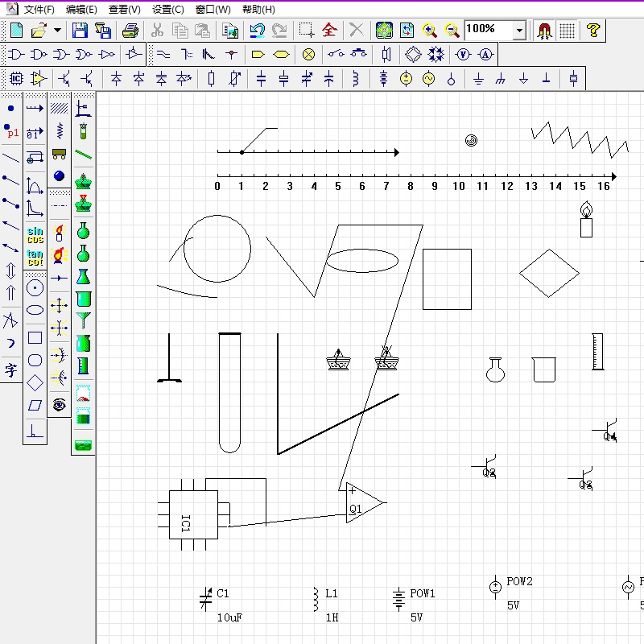Click the L1 inductor label
This screenshot has height=644, width=644.
[x=332, y=593]
